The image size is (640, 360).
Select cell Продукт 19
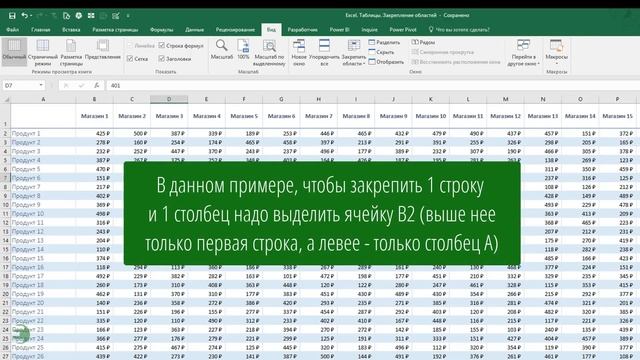[x=43, y=294]
